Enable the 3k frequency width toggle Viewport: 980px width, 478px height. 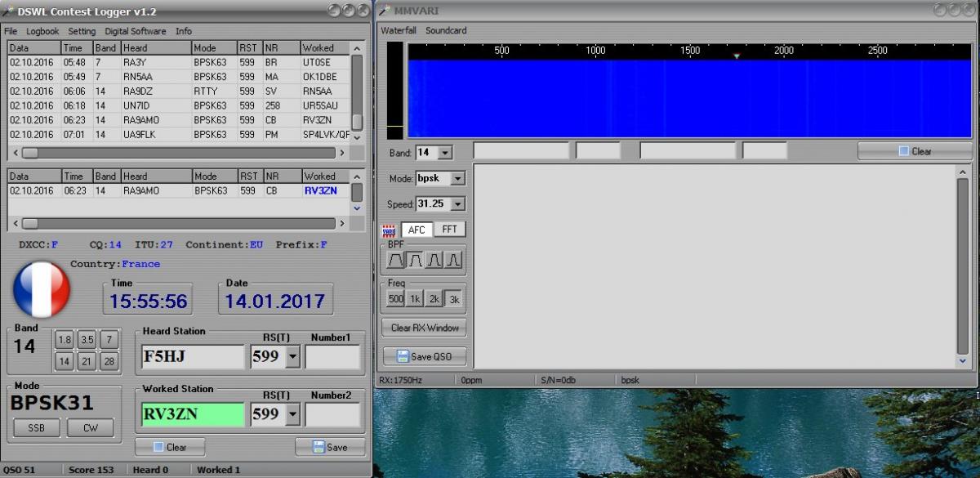click(453, 299)
